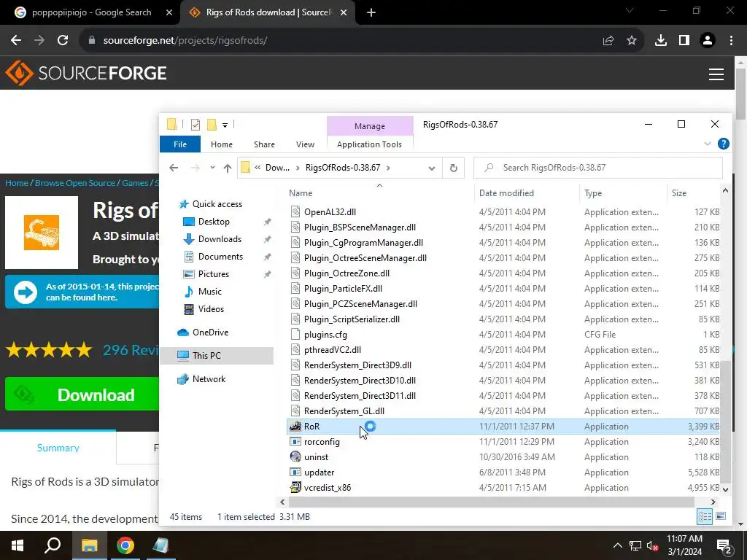Open the Home ribbon tab

tap(222, 144)
